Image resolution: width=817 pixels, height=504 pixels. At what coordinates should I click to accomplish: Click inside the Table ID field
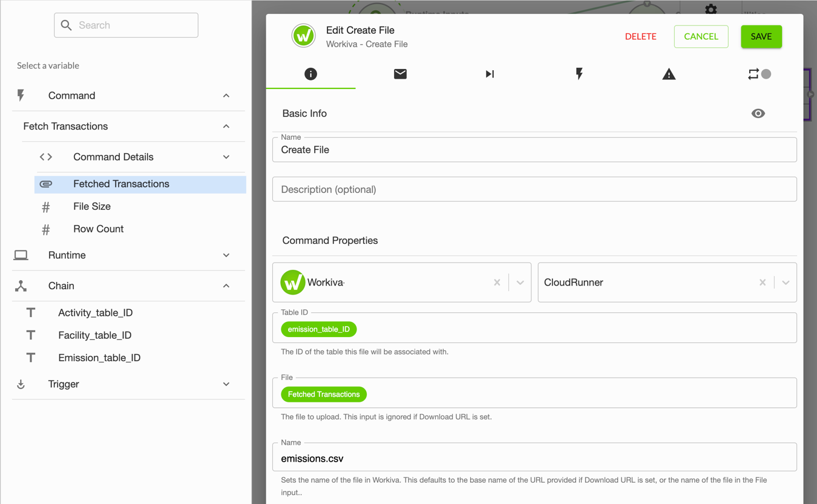pos(534,328)
